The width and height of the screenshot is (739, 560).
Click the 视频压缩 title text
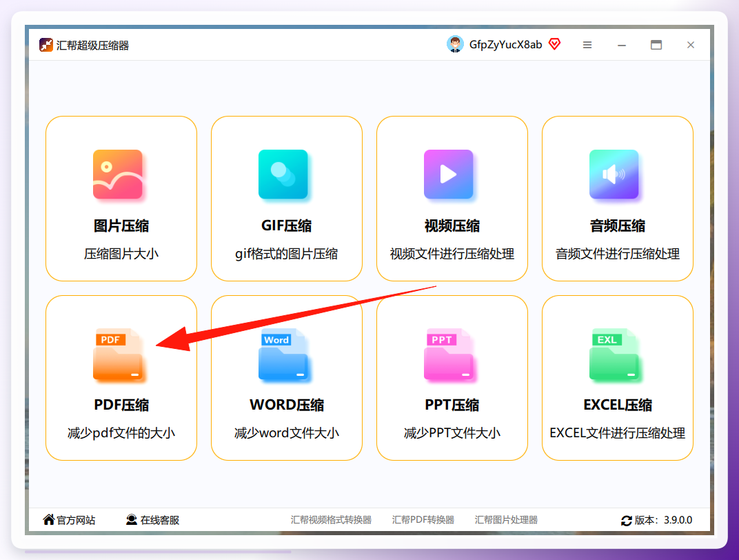point(452,226)
